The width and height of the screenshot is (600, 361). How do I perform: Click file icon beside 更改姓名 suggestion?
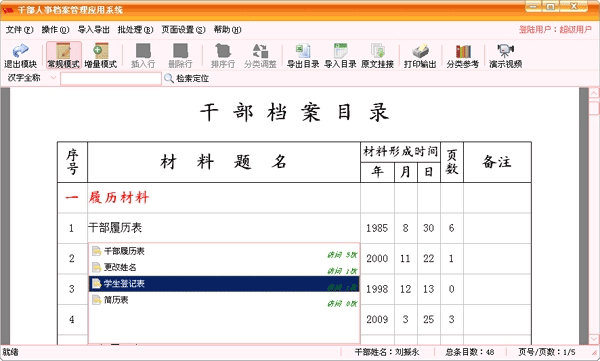click(x=97, y=267)
